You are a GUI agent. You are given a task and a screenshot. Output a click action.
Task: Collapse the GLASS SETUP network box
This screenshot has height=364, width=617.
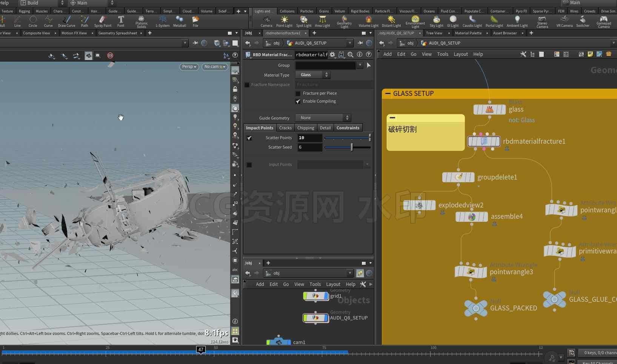click(388, 94)
